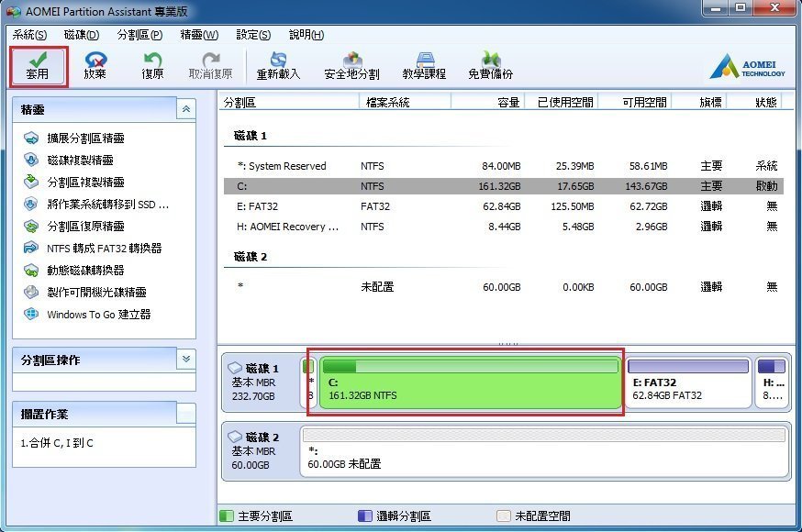Screen dimensions: 802x532
Task: Select small System Reserved block in disk map
Action: [308, 382]
